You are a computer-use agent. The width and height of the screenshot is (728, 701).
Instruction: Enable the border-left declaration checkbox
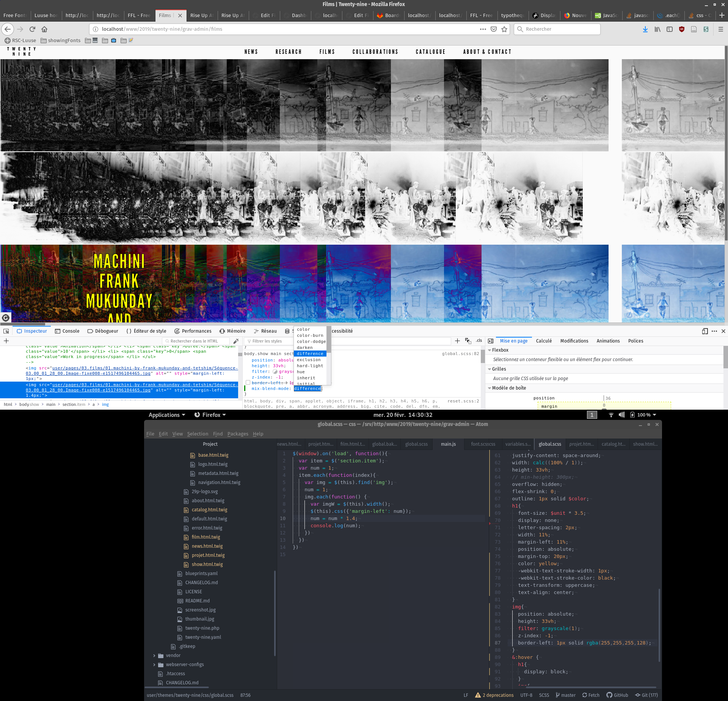click(248, 383)
